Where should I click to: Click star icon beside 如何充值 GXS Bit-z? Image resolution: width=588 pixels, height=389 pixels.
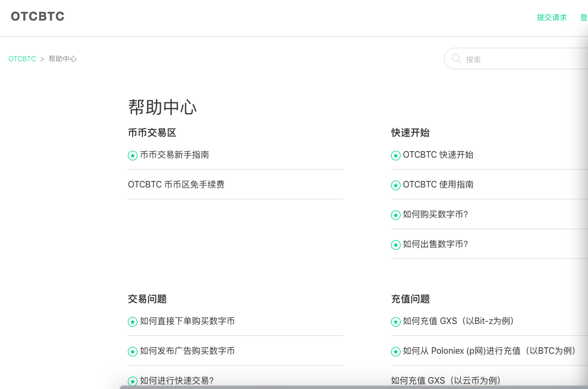[396, 322]
